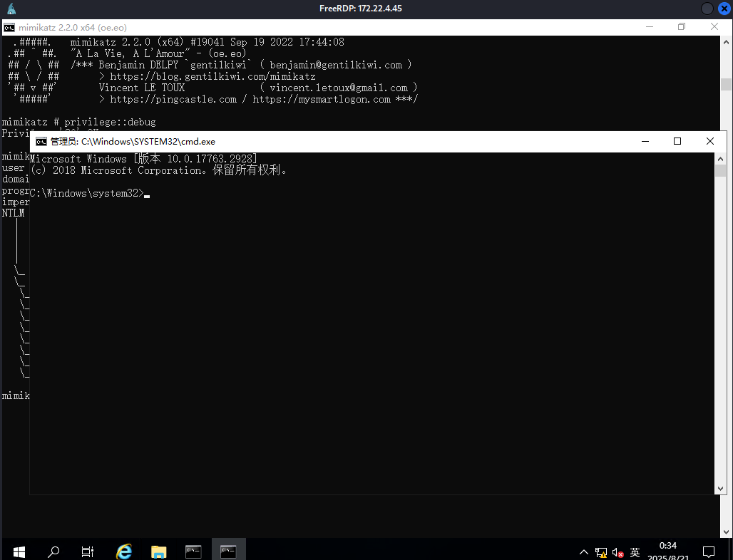Click the cmd.exe window title text

(x=133, y=142)
